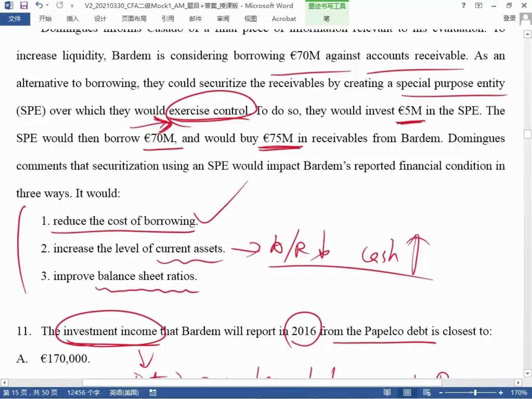Screen dimensions: 532x399
Task: Click the Ribbon Display Options icon
Action: pyautogui.click(x=478, y=6)
